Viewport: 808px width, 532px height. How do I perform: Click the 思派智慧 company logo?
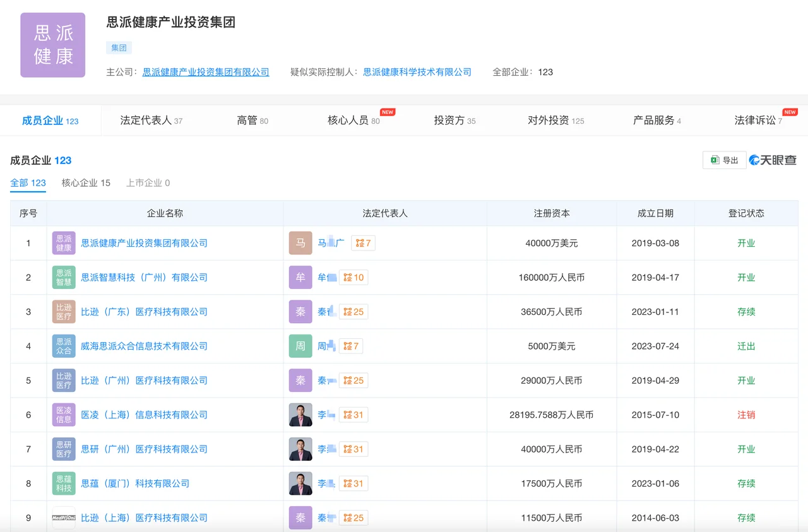[x=64, y=277]
